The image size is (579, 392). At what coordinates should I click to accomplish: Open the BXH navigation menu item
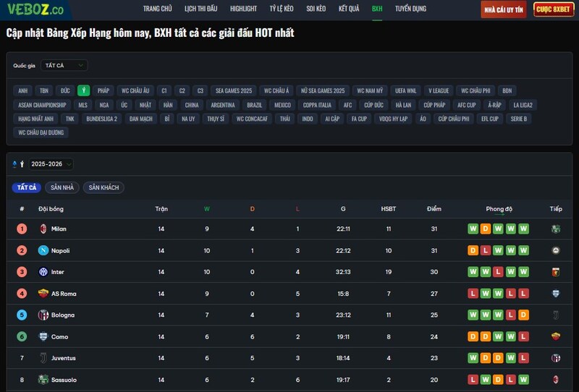[377, 9]
